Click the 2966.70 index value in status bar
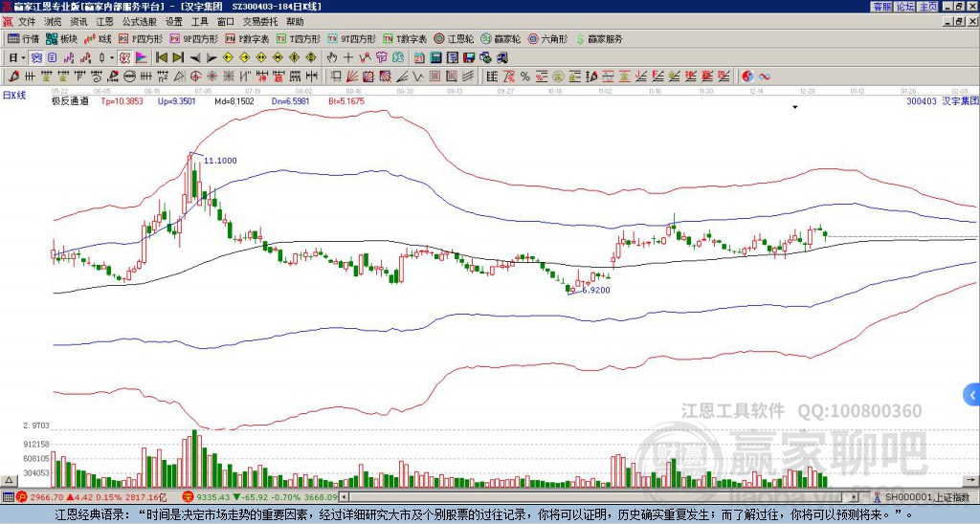The width and height of the screenshot is (980, 524). tap(47, 497)
